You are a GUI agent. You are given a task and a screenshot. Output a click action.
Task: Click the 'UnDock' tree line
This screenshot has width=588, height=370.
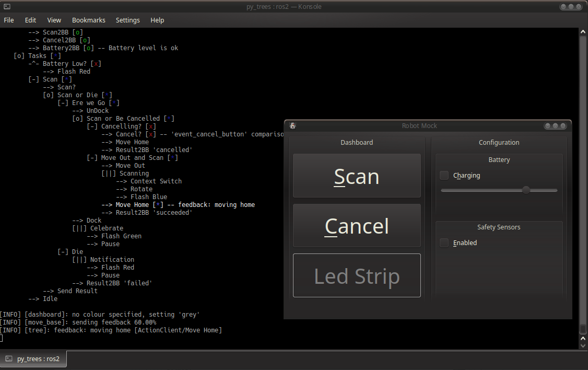pyautogui.click(x=90, y=111)
